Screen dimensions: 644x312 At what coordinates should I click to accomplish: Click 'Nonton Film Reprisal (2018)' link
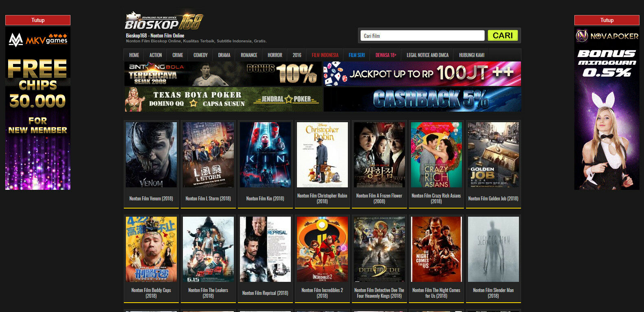(x=265, y=293)
